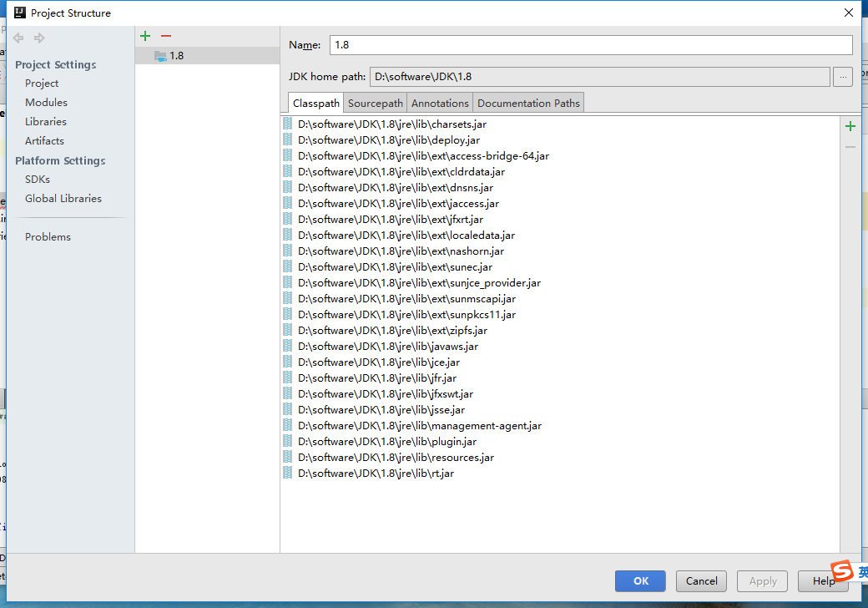
Task: Open the Libraries settings page
Action: 45,121
